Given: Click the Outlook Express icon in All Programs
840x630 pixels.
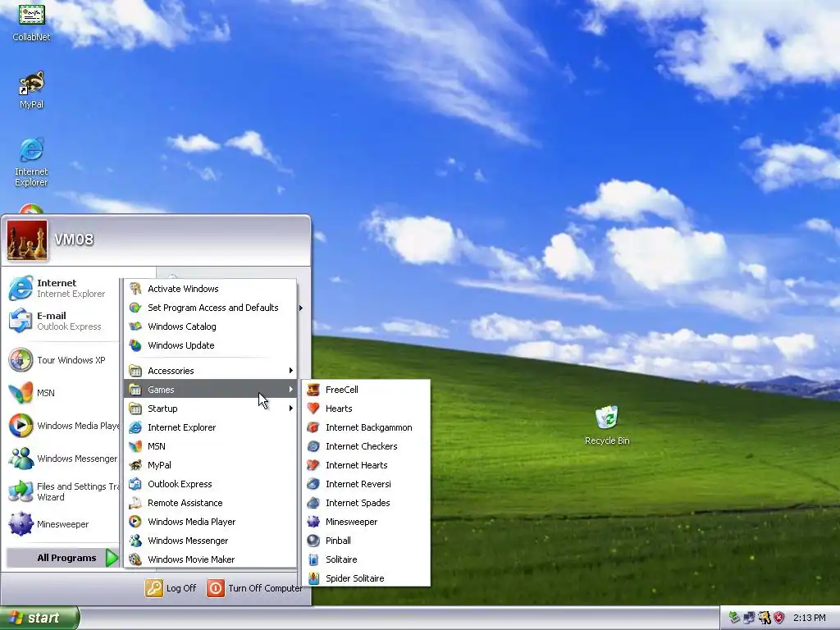Looking at the screenshot, I should point(135,484).
